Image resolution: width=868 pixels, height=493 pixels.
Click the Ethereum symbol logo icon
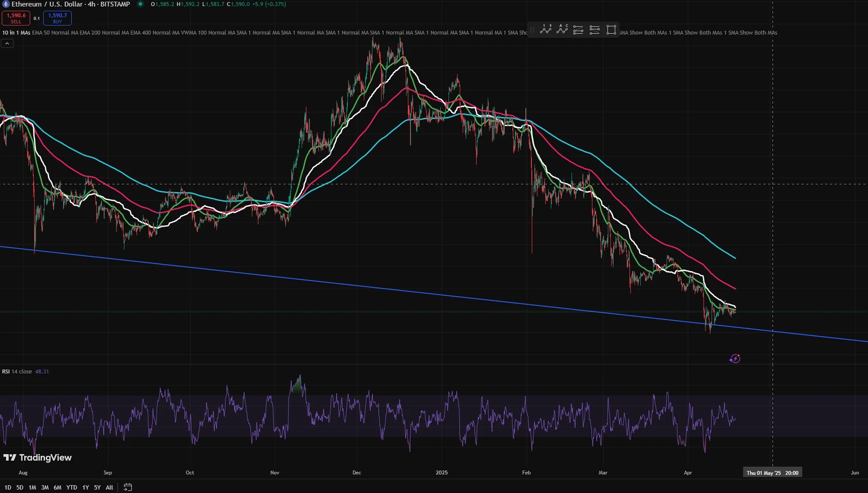click(6, 4)
